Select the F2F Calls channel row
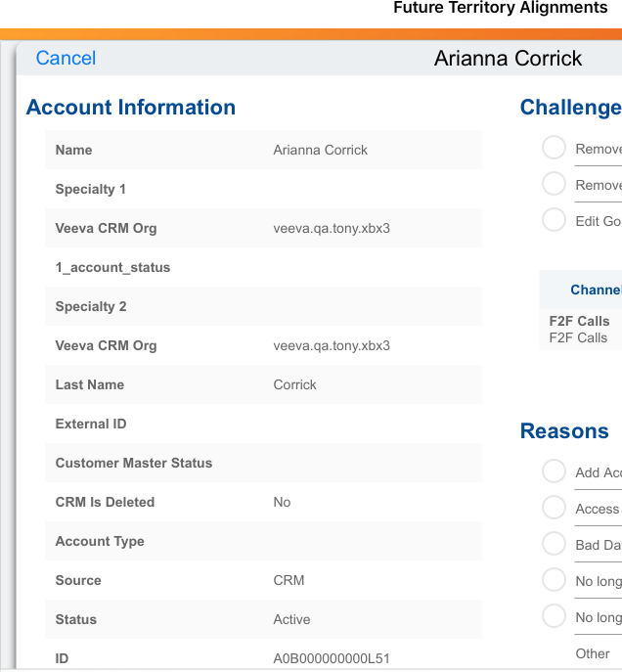The width and height of the screenshot is (622, 672). tap(579, 329)
